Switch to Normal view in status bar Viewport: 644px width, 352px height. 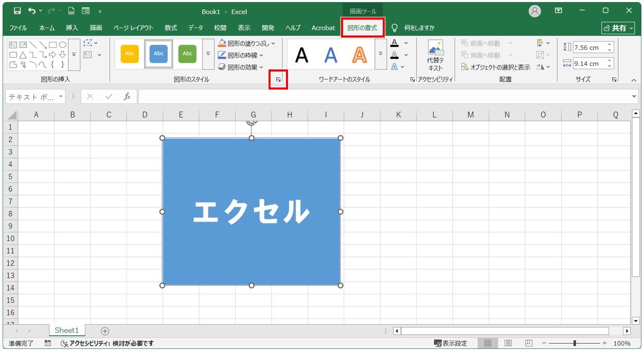coord(488,343)
